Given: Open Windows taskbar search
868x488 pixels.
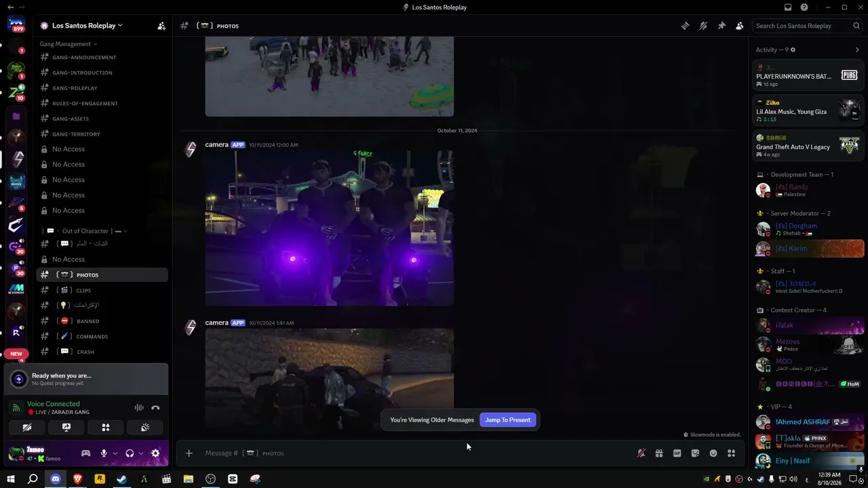Looking at the screenshot, I should (x=33, y=479).
